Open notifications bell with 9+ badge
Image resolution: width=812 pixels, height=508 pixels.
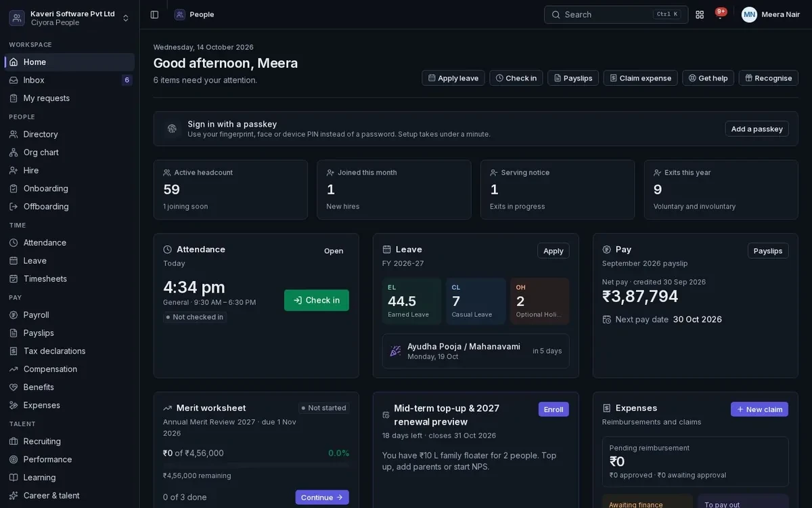pos(720,14)
